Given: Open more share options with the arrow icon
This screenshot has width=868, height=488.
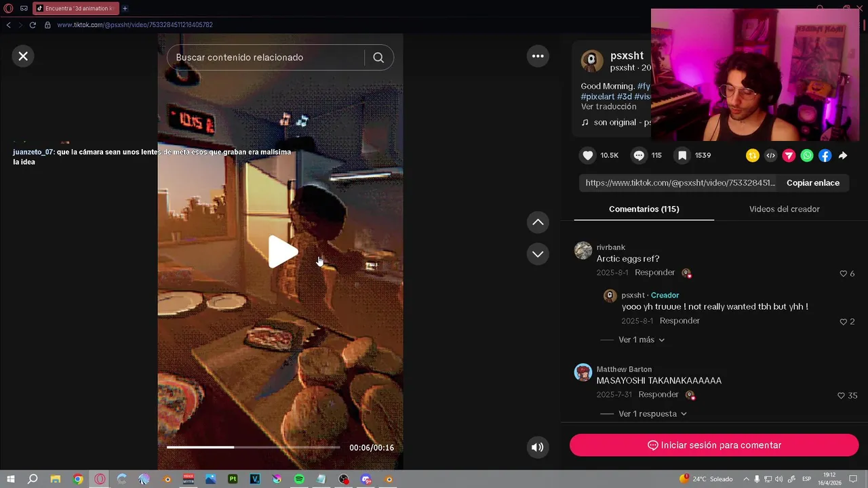Looking at the screenshot, I should [x=843, y=155].
